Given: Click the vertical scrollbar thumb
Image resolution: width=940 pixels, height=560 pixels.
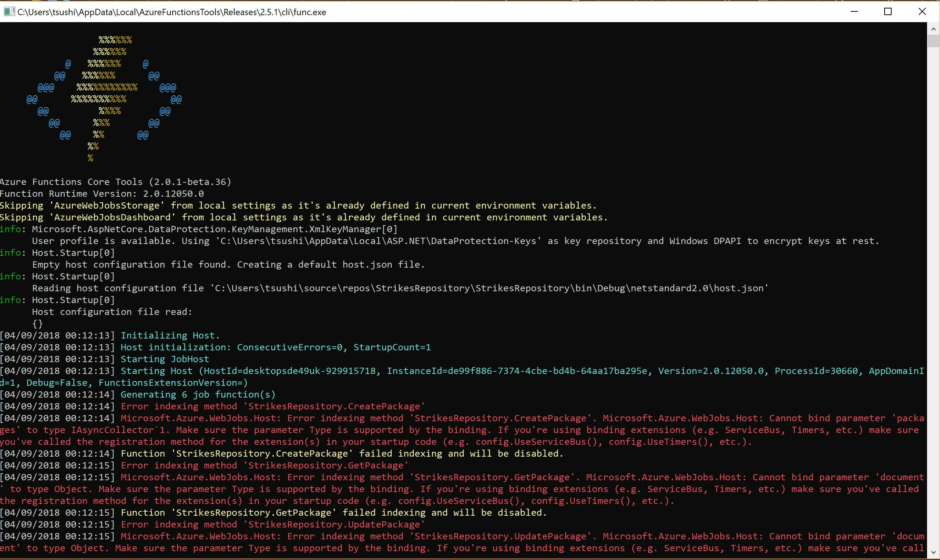Looking at the screenshot, I should [x=933, y=41].
